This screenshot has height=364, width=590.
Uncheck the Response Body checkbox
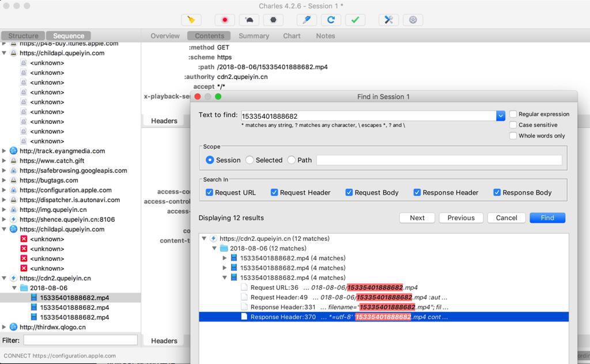click(x=497, y=192)
